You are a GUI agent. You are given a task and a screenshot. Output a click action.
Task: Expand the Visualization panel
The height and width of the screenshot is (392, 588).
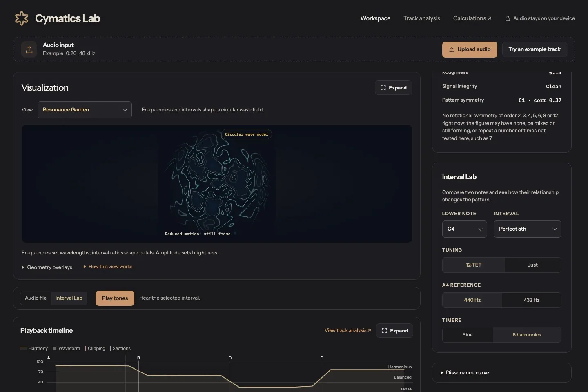(x=393, y=88)
